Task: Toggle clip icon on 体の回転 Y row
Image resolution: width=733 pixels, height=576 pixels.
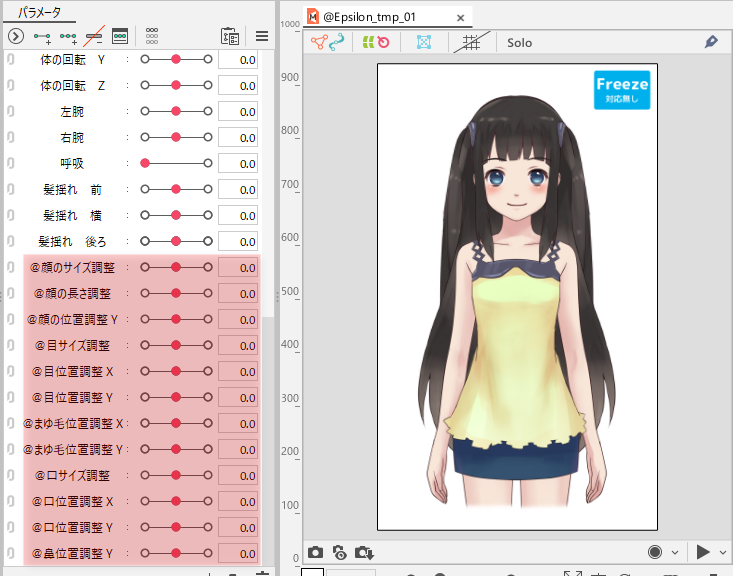Action: (11, 59)
